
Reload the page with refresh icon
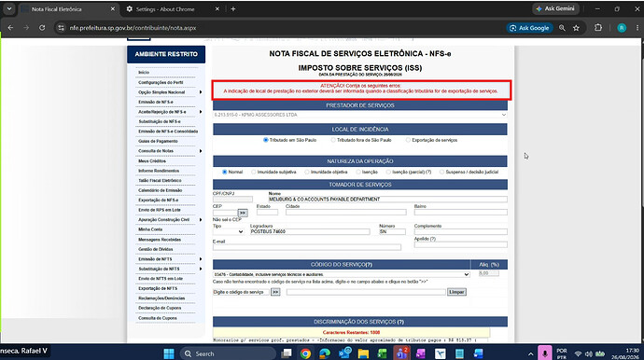pyautogui.click(x=42, y=28)
